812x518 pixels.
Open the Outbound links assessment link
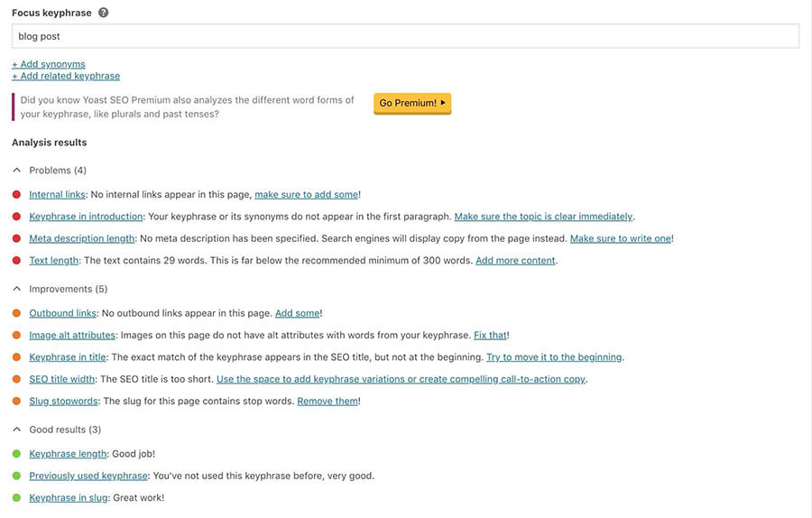tap(62, 313)
